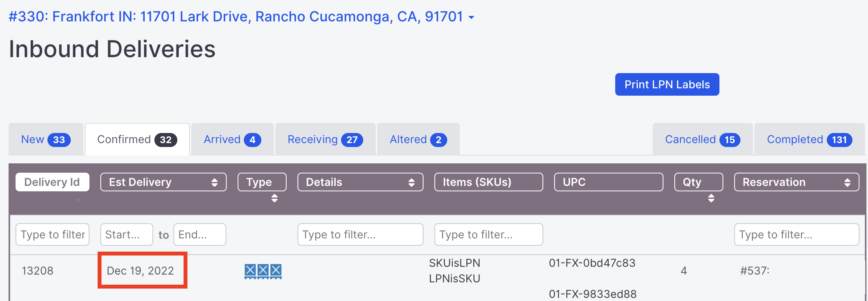The width and height of the screenshot is (868, 301).
Task: View the Cancelled deliveries tab
Action: (x=702, y=139)
